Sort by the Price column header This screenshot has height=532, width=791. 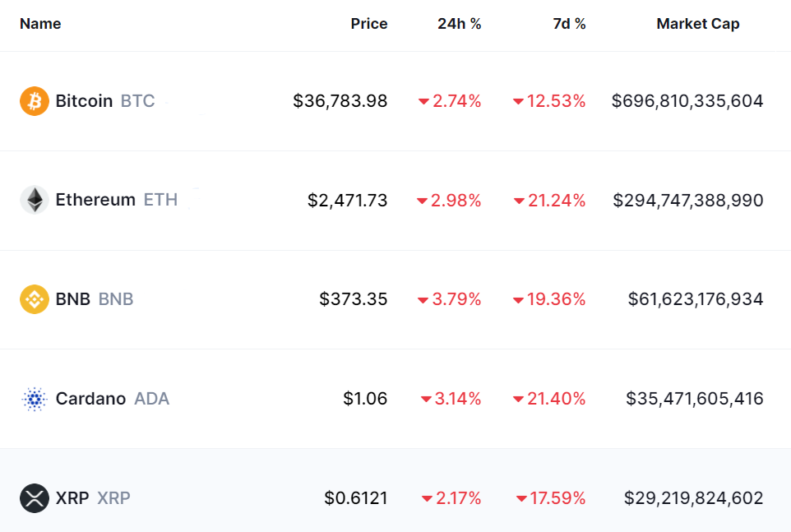coord(368,24)
